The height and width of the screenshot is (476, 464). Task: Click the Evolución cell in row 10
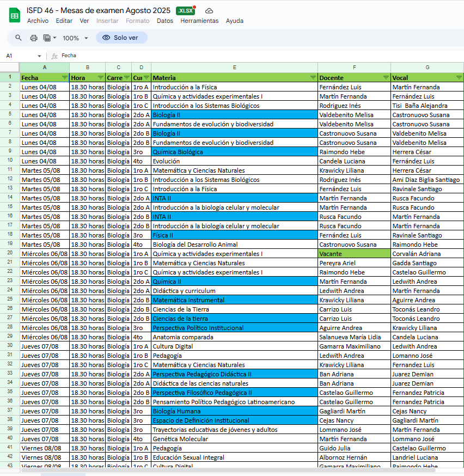pyautogui.click(x=235, y=161)
